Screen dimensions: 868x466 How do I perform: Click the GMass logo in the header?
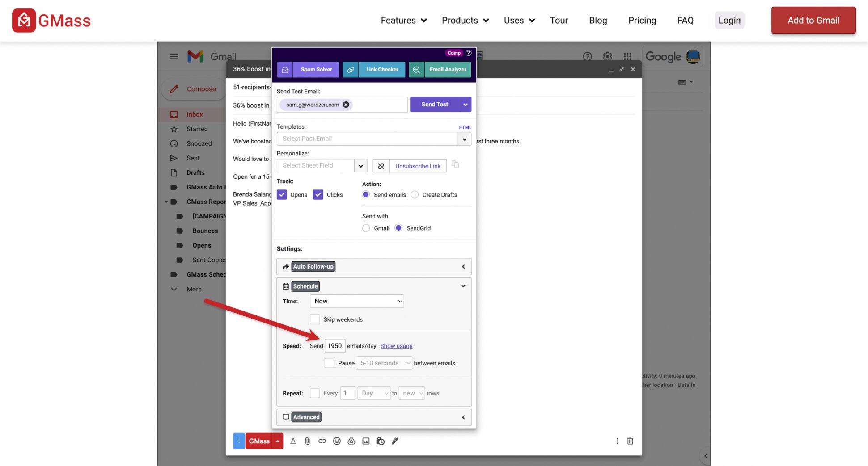(51, 21)
